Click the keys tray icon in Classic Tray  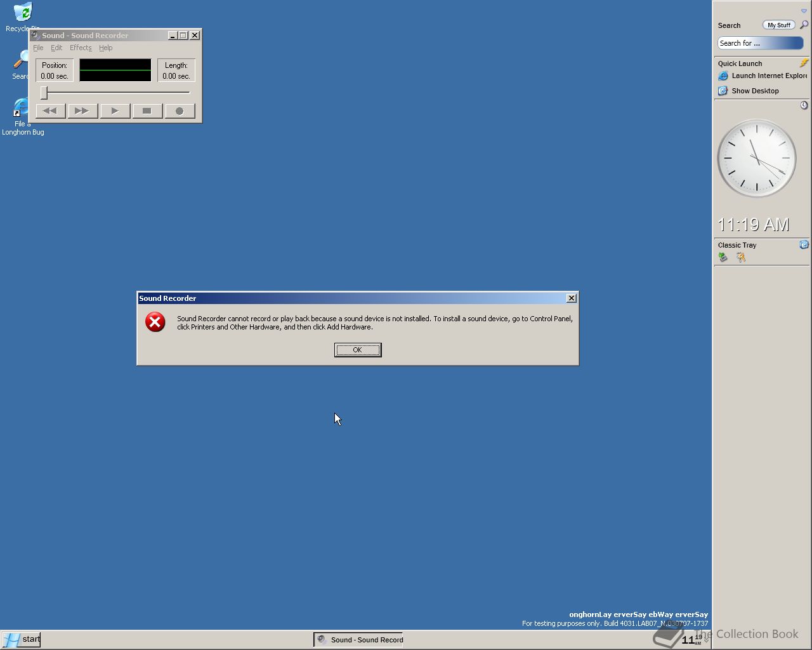pyautogui.click(x=740, y=257)
